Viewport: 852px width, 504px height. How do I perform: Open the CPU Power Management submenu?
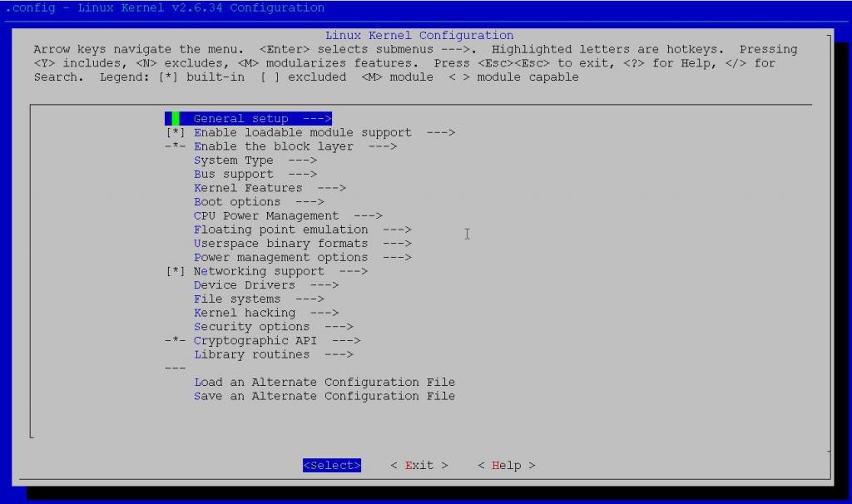(x=288, y=215)
